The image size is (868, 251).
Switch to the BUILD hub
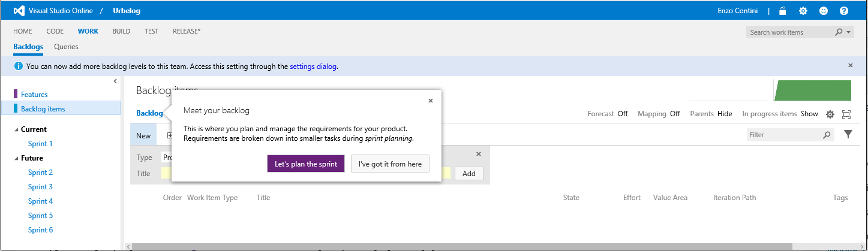click(x=121, y=31)
